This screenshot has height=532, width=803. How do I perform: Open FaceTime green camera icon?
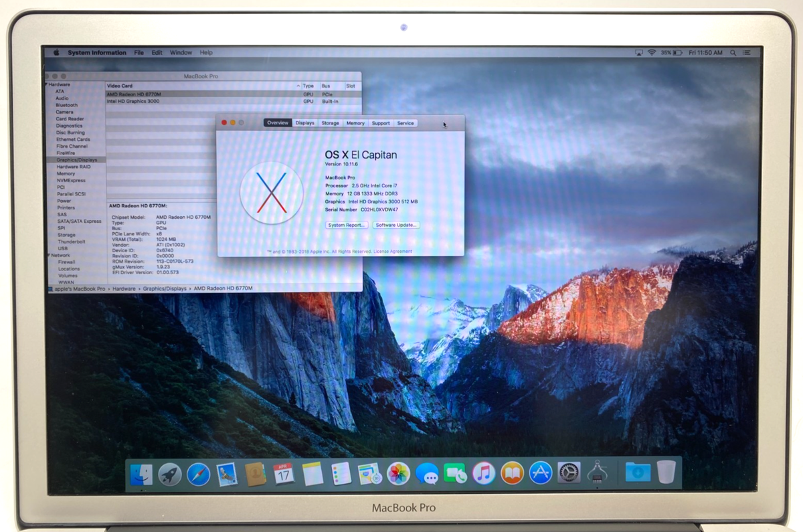tap(456, 474)
